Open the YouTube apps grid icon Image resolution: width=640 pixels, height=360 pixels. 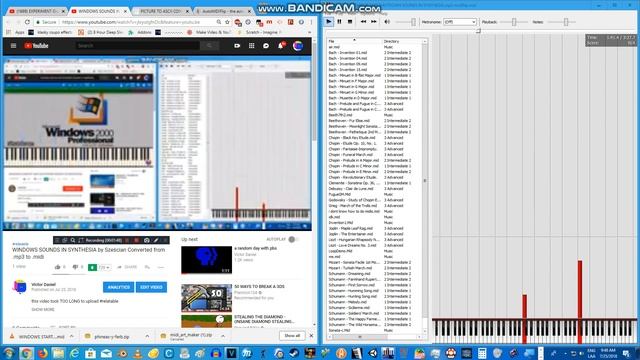[x=251, y=46]
